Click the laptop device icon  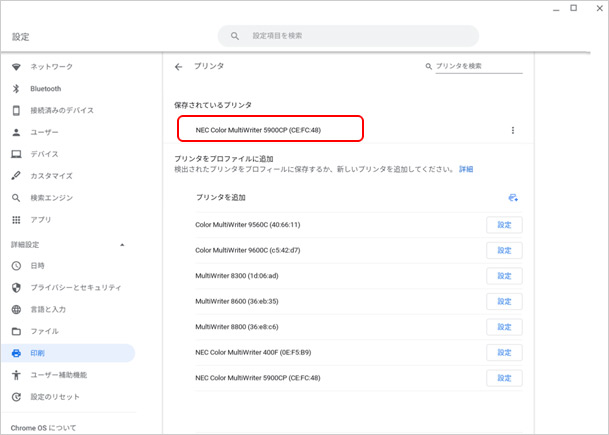16,154
